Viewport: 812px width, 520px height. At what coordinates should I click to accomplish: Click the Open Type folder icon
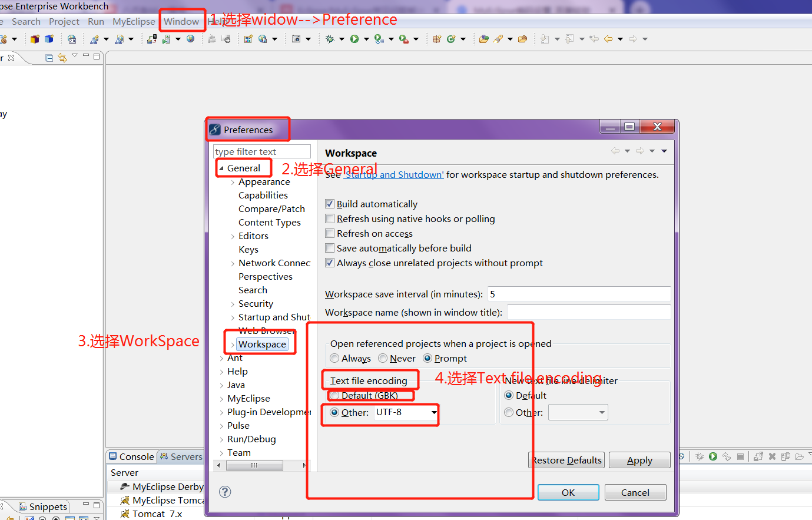[x=483, y=39]
